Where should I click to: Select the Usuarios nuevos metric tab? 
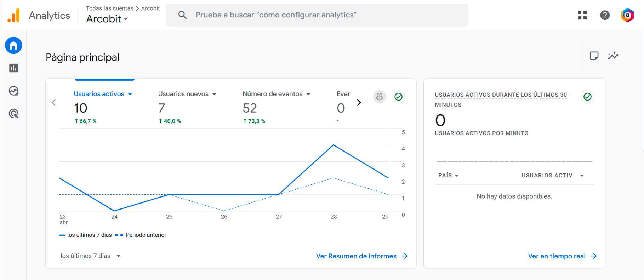[x=187, y=94]
